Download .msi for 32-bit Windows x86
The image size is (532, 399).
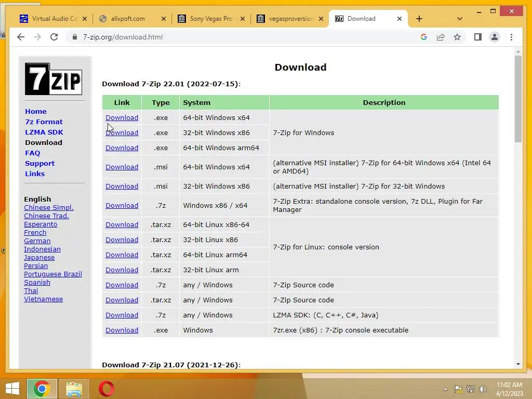point(122,187)
